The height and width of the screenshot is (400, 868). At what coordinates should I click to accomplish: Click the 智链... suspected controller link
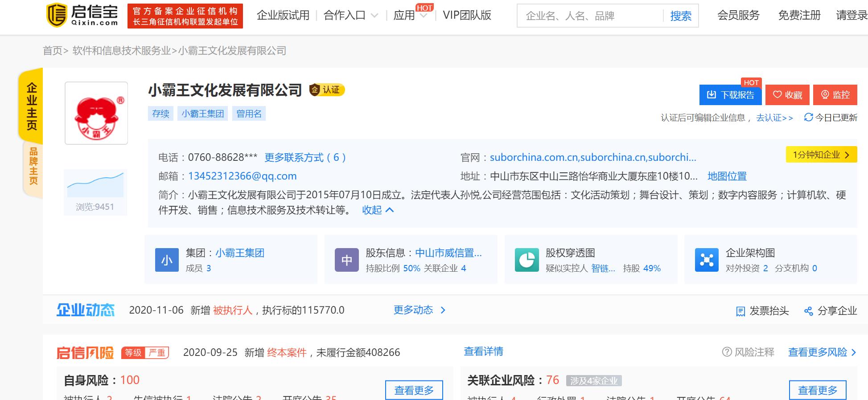[603, 268]
